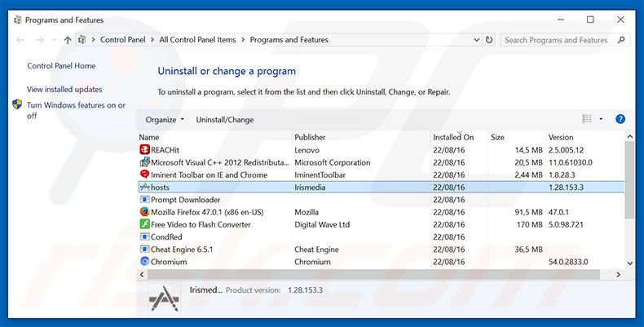Image resolution: width=644 pixels, height=327 pixels.
Task: Click the CondRed program icon
Action: point(144,236)
